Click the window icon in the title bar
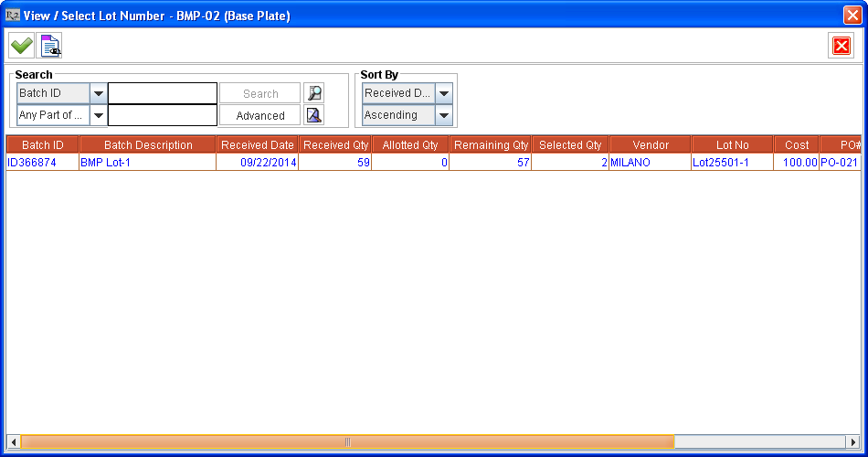Screen dimensions: 868x457 12,15
